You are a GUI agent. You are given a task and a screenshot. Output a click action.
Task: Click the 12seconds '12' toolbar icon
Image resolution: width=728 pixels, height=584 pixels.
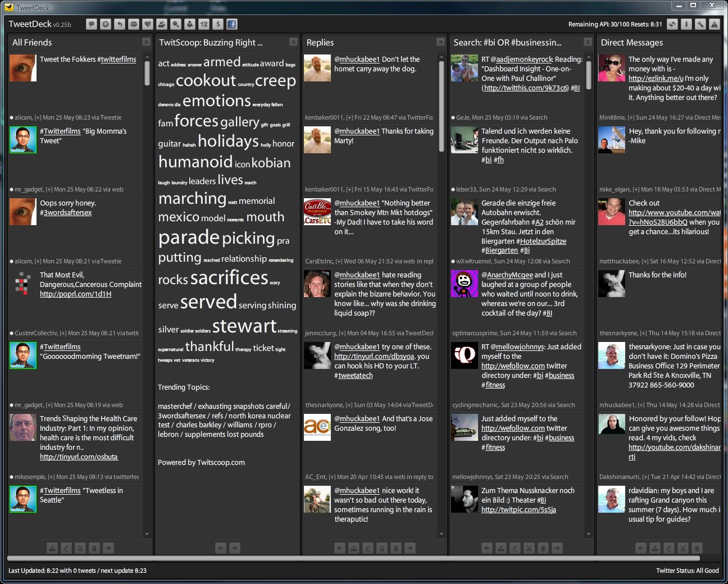(x=203, y=24)
